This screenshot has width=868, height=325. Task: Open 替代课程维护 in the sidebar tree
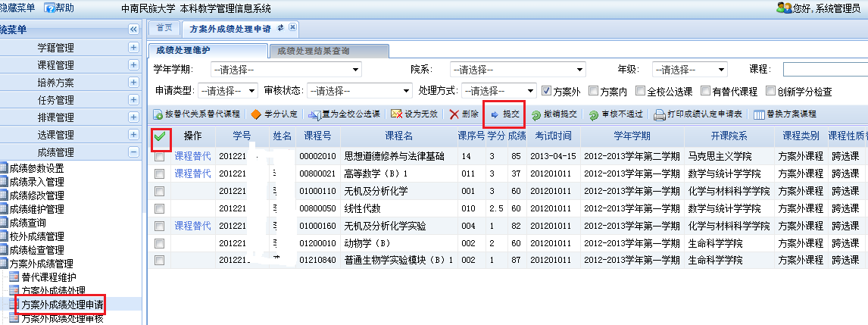tap(48, 277)
